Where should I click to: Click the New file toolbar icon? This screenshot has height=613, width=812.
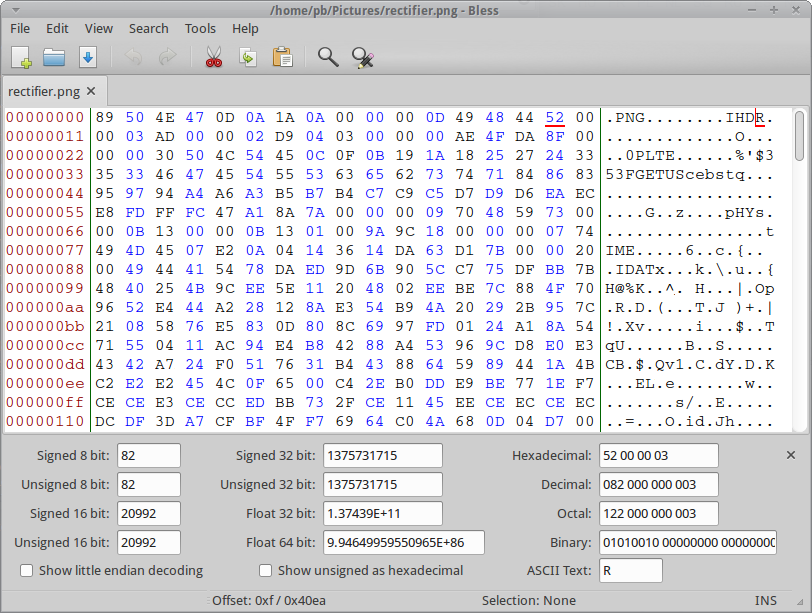tap(21, 57)
